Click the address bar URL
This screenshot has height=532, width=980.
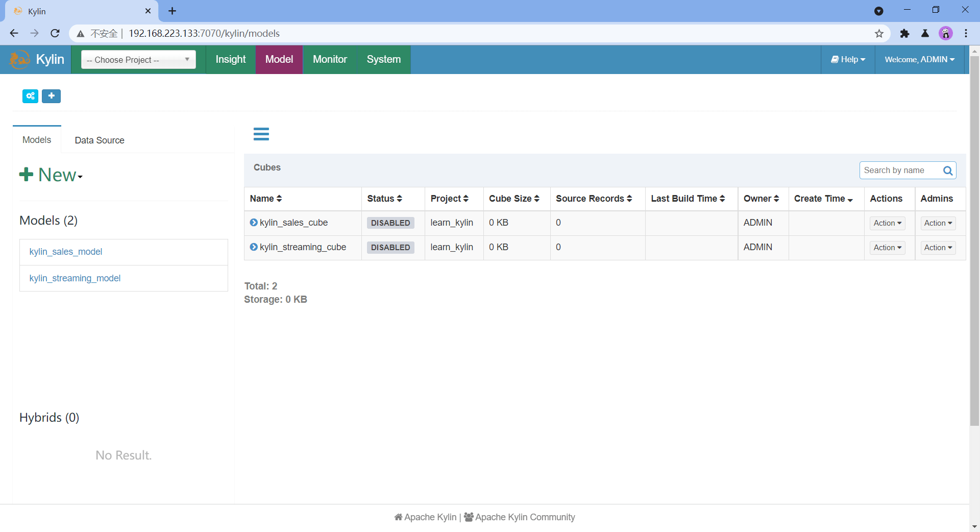click(x=204, y=34)
